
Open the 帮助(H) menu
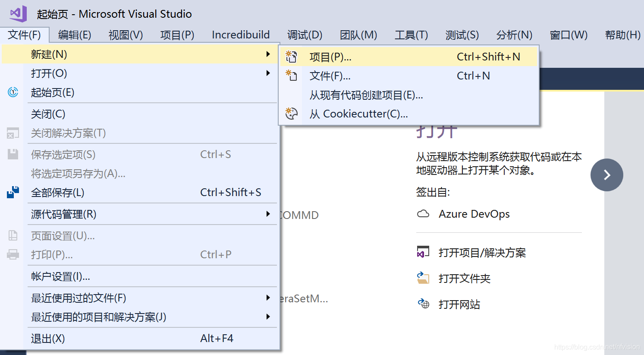click(622, 35)
